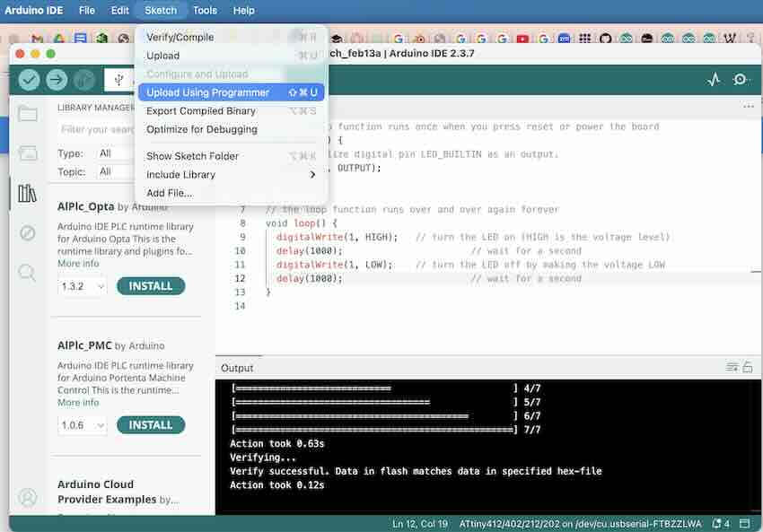Install the AlPlc_Opta library
Viewport: 763px width, 532px height.
point(151,286)
